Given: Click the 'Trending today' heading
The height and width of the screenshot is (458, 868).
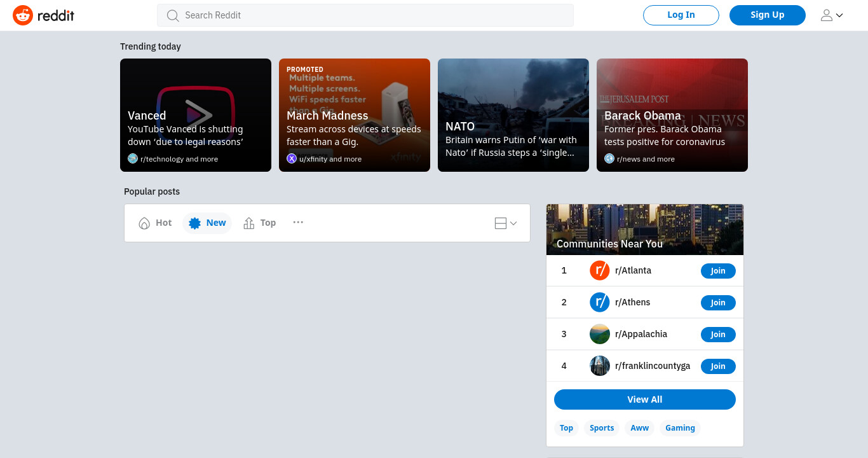Looking at the screenshot, I should (x=151, y=46).
